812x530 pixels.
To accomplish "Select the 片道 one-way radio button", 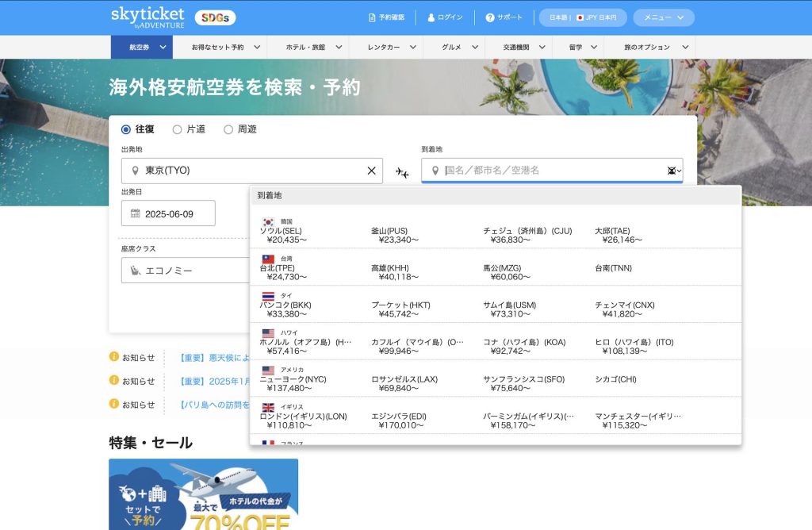I will point(177,129).
